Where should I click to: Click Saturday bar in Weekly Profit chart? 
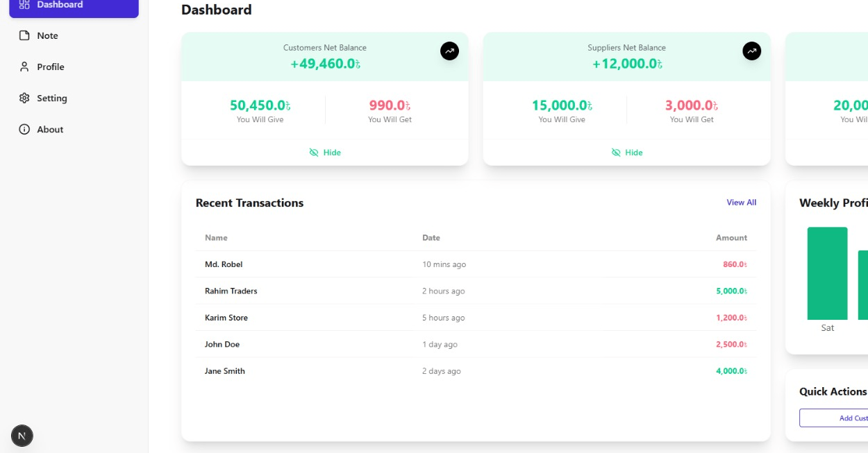pos(827,273)
